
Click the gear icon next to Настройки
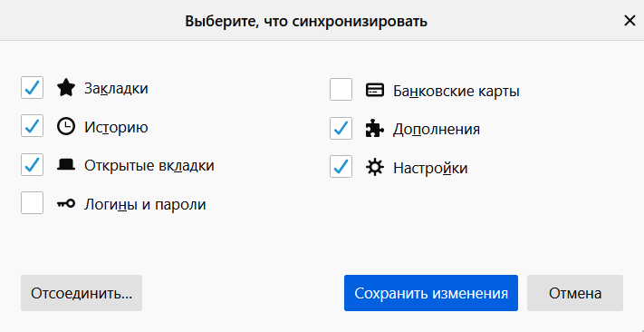coord(375,167)
